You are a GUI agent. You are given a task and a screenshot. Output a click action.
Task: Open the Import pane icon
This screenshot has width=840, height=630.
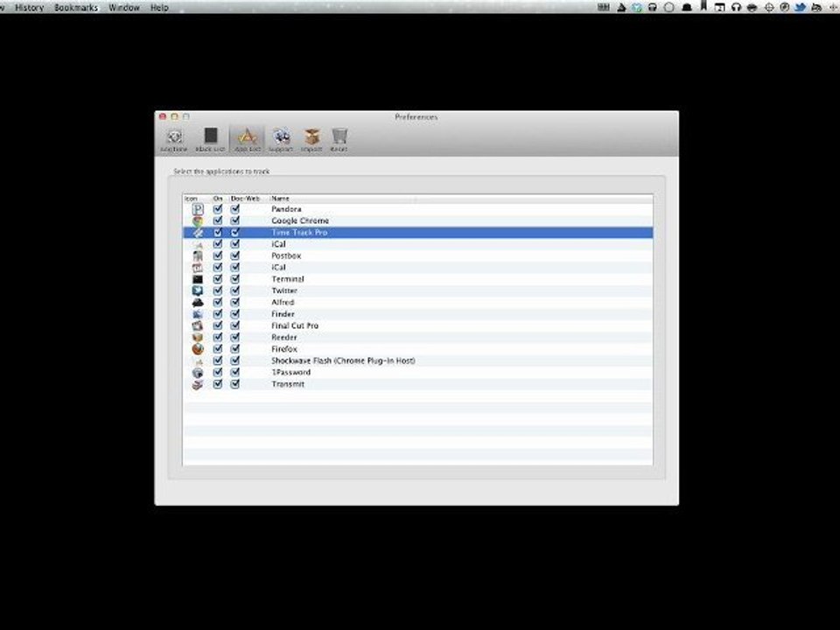(311, 140)
